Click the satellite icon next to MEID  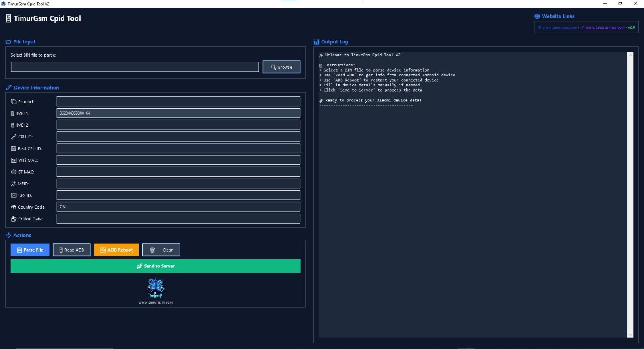point(13,184)
